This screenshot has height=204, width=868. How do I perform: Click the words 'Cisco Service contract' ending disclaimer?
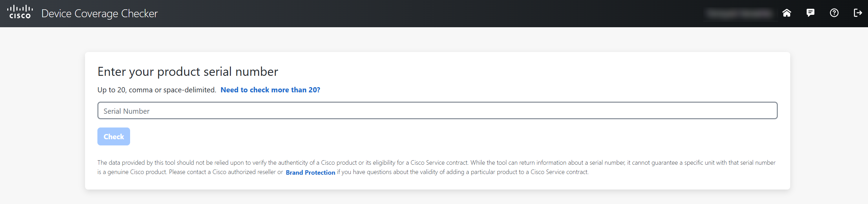pos(559,172)
